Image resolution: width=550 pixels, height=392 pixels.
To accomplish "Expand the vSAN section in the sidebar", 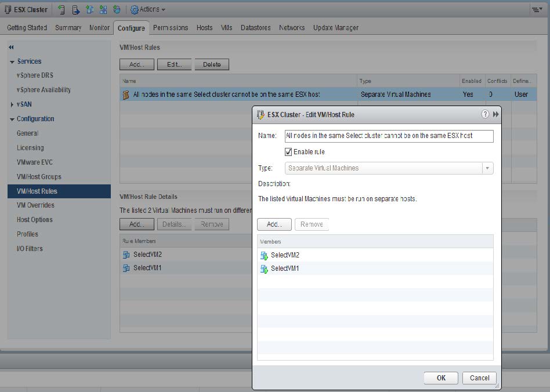I will (12, 104).
